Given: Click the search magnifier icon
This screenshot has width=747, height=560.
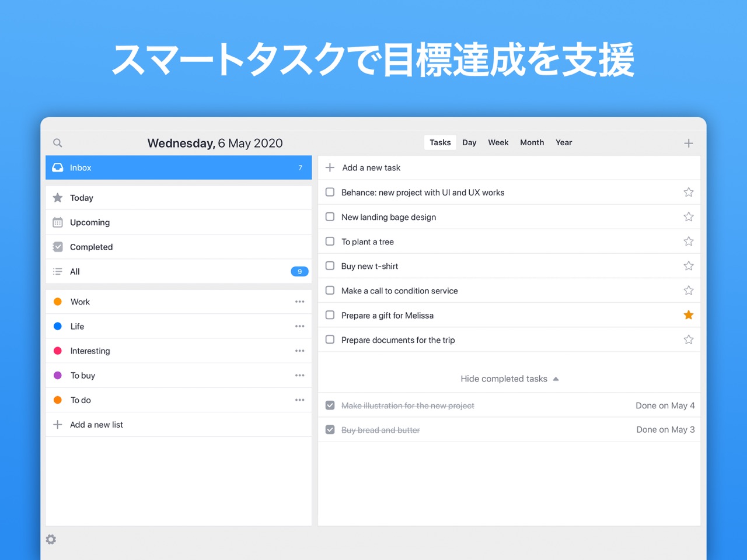Looking at the screenshot, I should click(57, 143).
